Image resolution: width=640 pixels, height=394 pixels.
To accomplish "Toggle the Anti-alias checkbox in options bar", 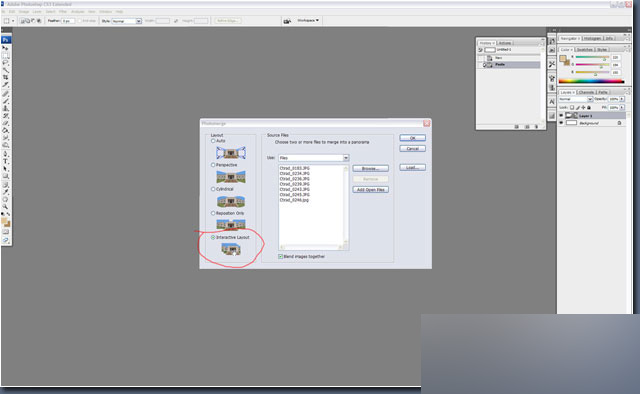I will coord(80,21).
